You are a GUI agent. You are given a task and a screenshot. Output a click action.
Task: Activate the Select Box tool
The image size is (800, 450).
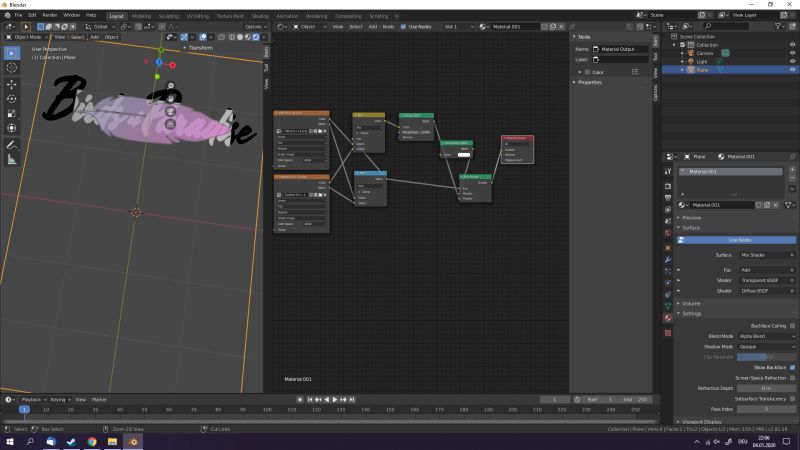[12, 53]
